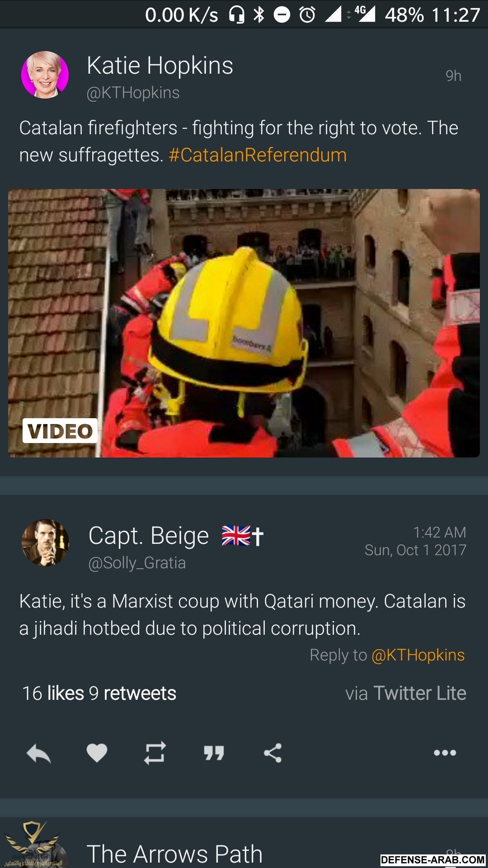
Task: View the 9 retweets list
Action: pyautogui.click(x=132, y=693)
